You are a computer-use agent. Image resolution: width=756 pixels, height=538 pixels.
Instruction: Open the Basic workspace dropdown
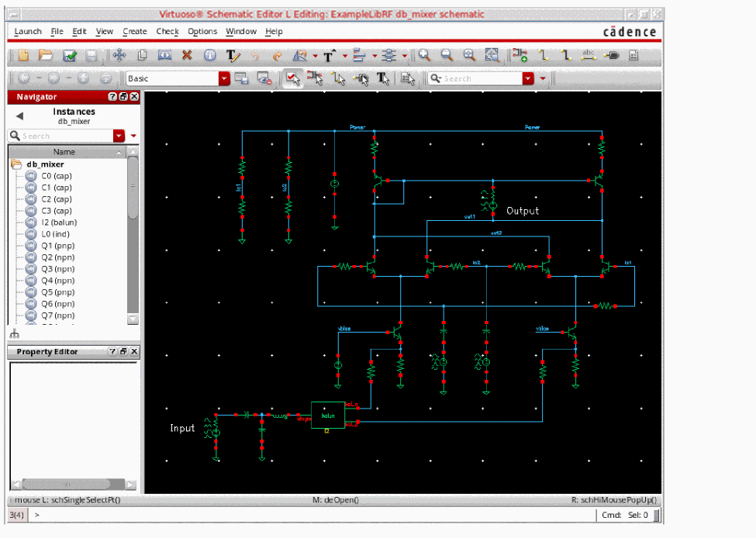click(x=224, y=78)
